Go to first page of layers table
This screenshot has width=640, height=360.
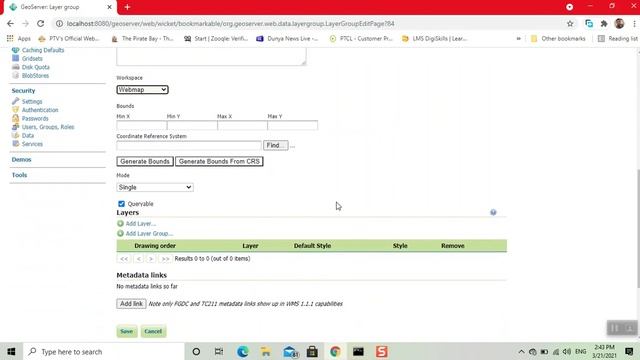point(124,259)
